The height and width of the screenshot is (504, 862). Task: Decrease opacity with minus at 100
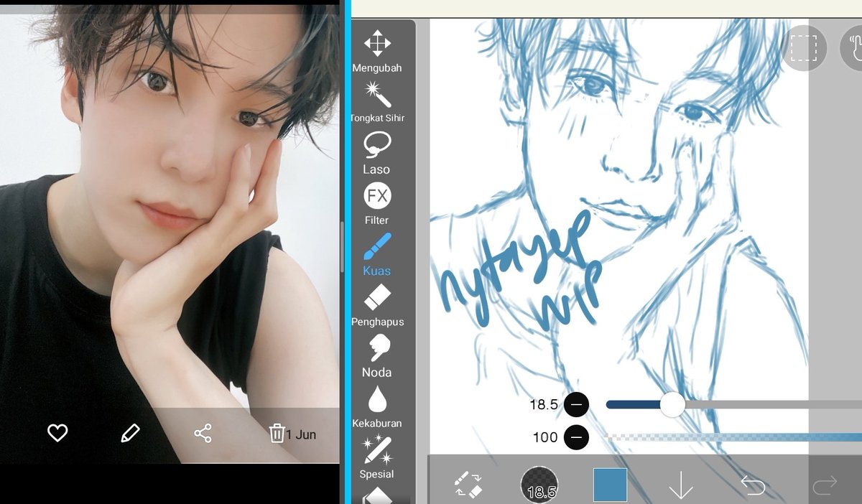point(576,437)
